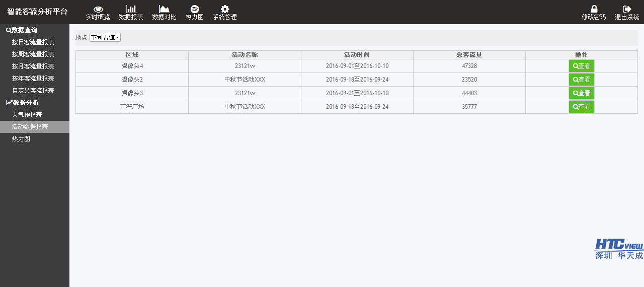The image size is (644, 287).
Task: Select 按日客流量报表 in sidebar
Action: click(33, 42)
